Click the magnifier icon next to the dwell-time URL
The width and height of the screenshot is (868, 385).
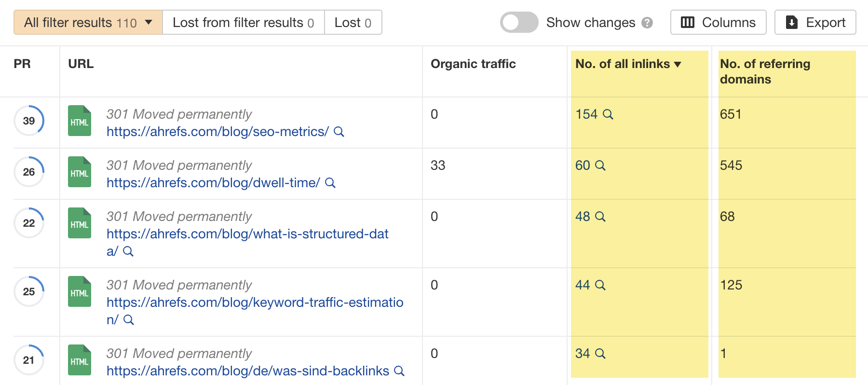click(x=331, y=183)
